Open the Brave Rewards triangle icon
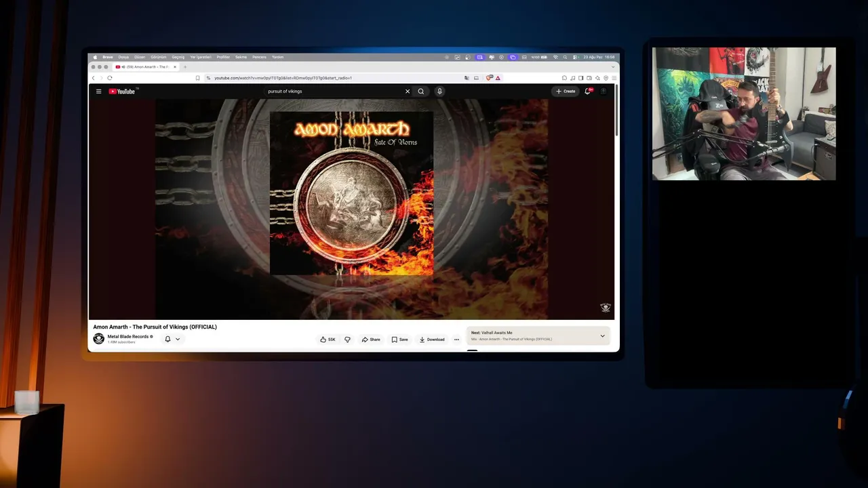The width and height of the screenshot is (868, 488). 498,78
